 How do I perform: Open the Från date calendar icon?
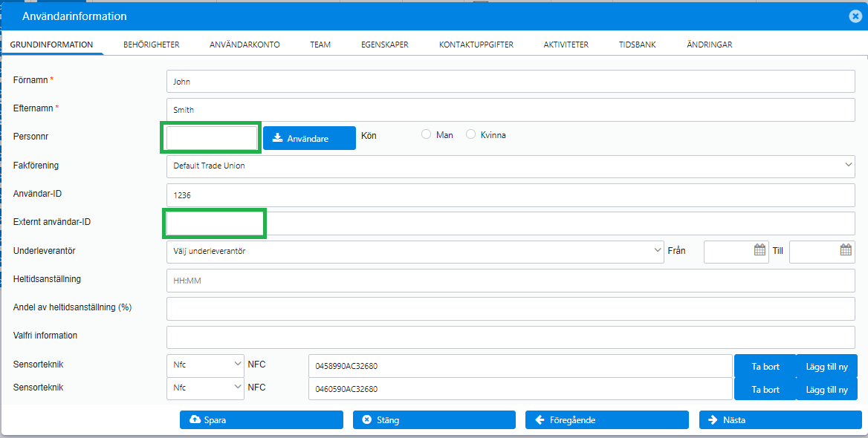tap(759, 249)
